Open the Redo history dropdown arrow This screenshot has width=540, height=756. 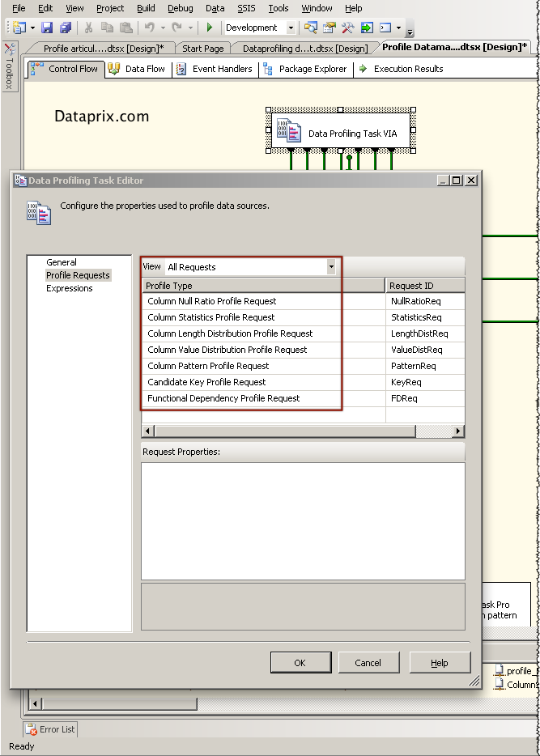190,28
